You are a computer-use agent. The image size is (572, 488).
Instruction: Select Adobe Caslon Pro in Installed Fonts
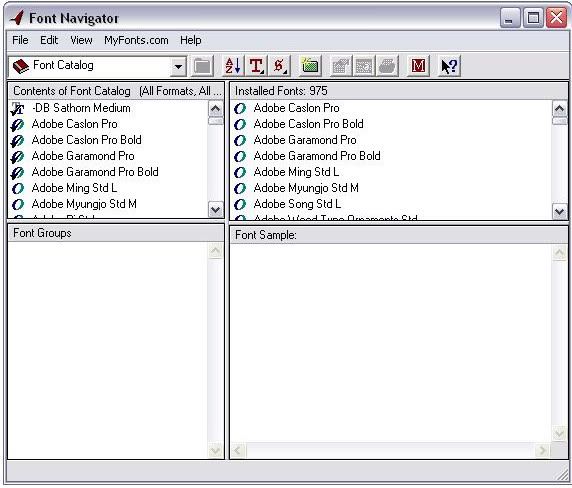pyautogui.click(x=296, y=108)
